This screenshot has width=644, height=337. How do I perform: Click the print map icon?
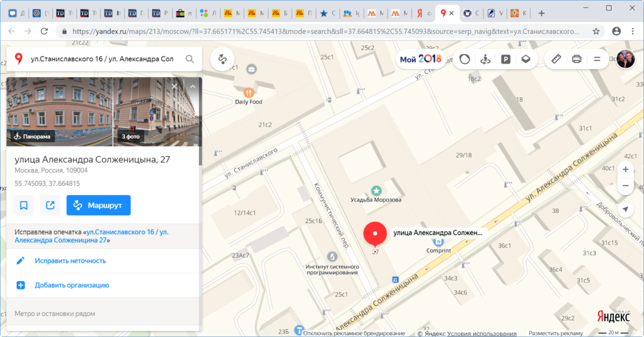(x=577, y=59)
